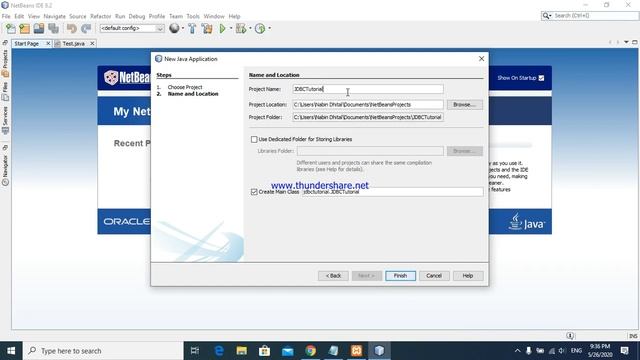Open File Explorer from taskbar
This screenshot has height=360, width=640.
point(242,351)
